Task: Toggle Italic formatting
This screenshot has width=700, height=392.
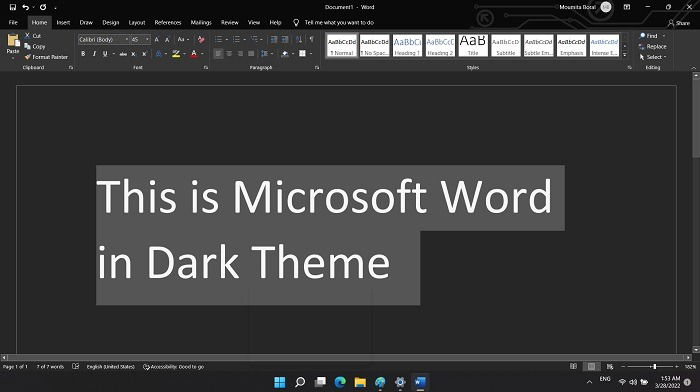Action: point(94,54)
